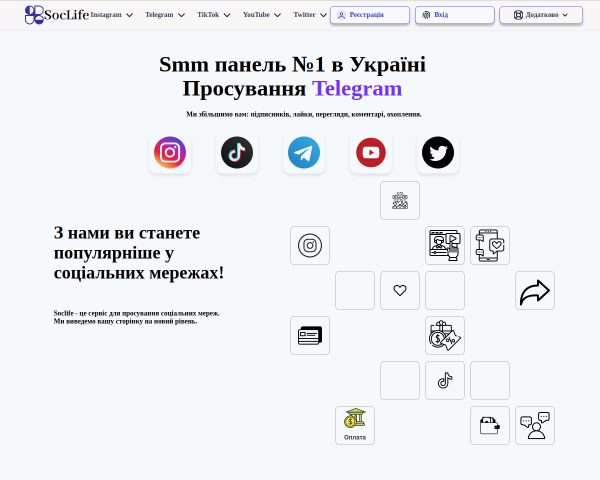Click the lifebuoy icon in Додатково button
Viewport: 600px width, 480px height.
click(518, 15)
